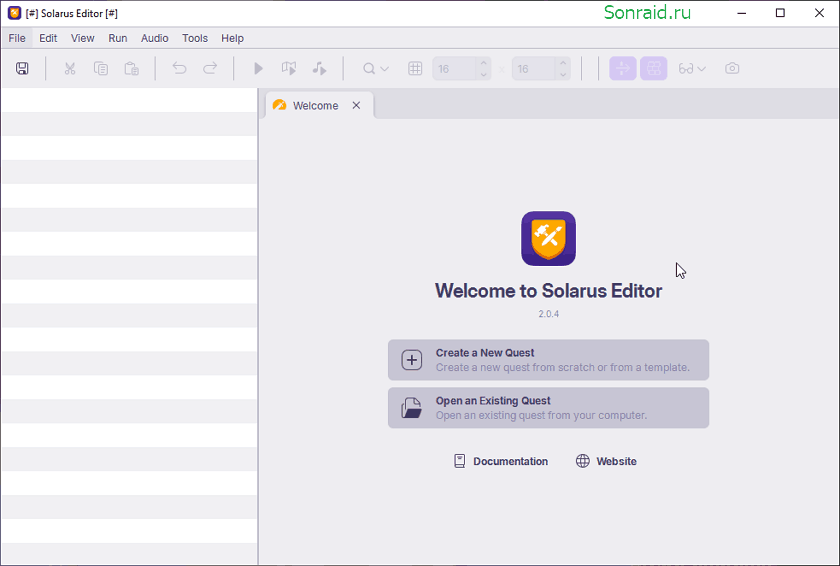The height and width of the screenshot is (566, 840).
Task: Open the Help menu
Action: 232,38
